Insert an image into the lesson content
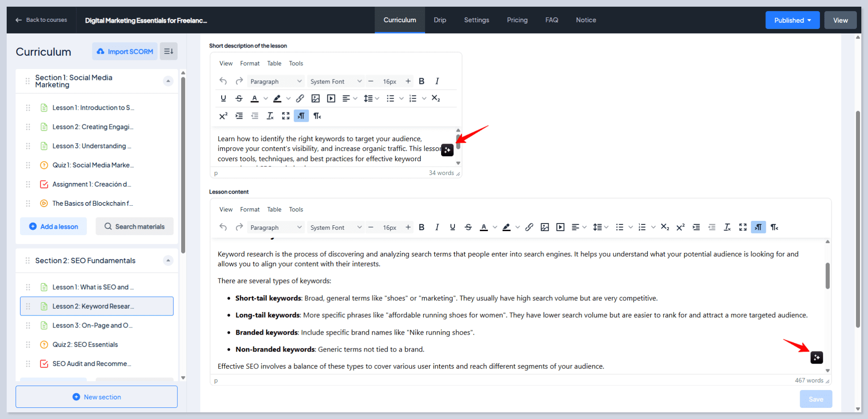Image resolution: width=868 pixels, height=419 pixels. click(545, 227)
